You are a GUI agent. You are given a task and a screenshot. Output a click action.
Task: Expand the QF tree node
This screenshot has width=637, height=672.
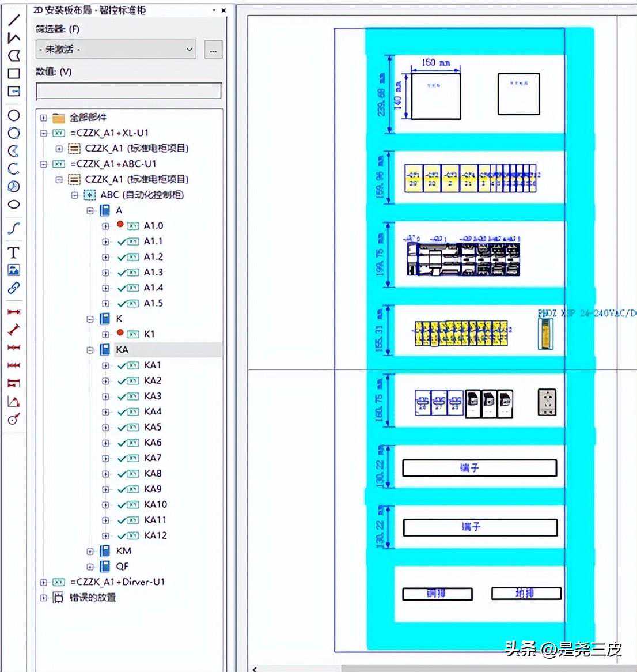[90, 567]
